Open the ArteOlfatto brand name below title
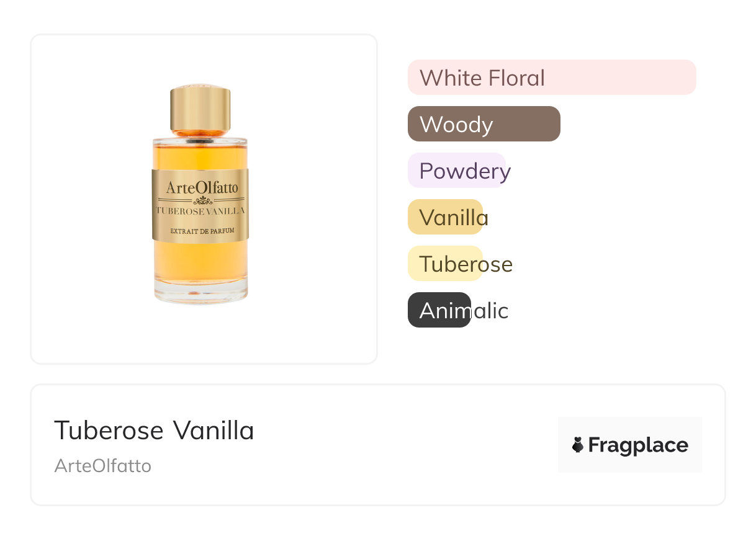Viewport: 756px width, 536px height. pos(102,466)
